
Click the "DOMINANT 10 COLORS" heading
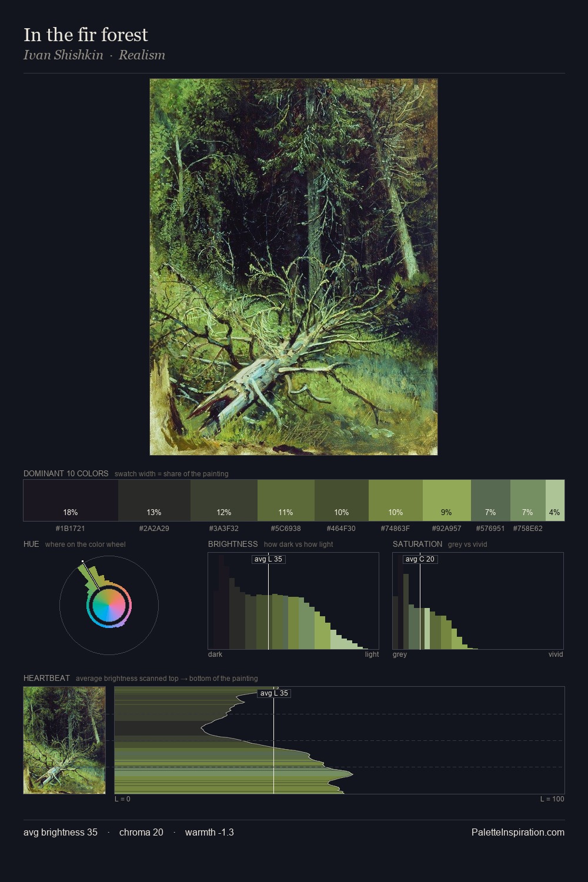coord(66,473)
